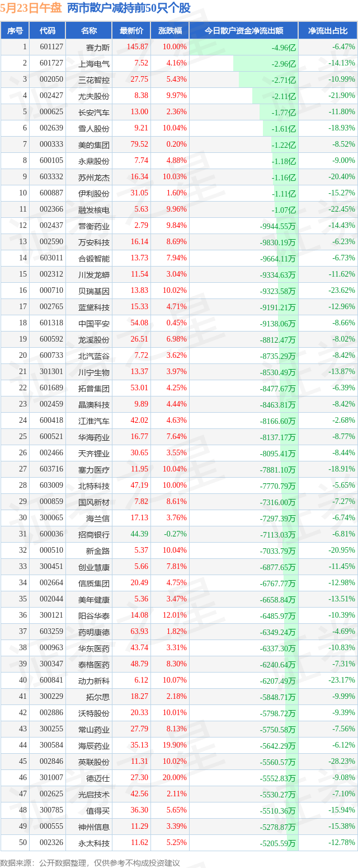
Task: Click stock name 北特科技
Action: (95, 486)
